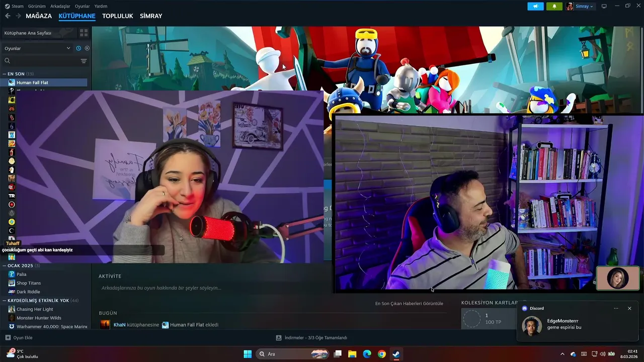Open Google Chrome from taskbar
The width and height of the screenshot is (644, 362).
coord(382,354)
